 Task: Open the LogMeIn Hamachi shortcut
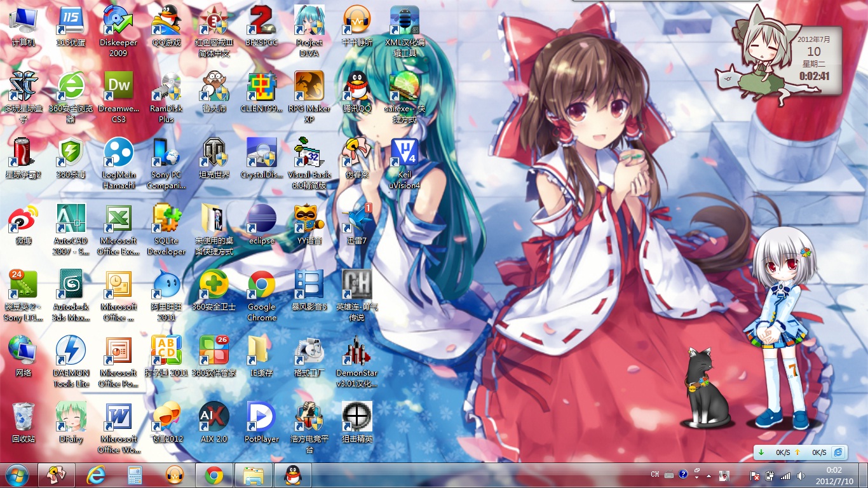(118, 163)
